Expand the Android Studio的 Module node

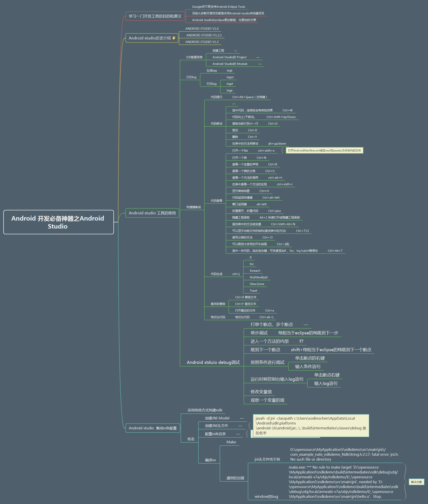pyautogui.click(x=260, y=64)
